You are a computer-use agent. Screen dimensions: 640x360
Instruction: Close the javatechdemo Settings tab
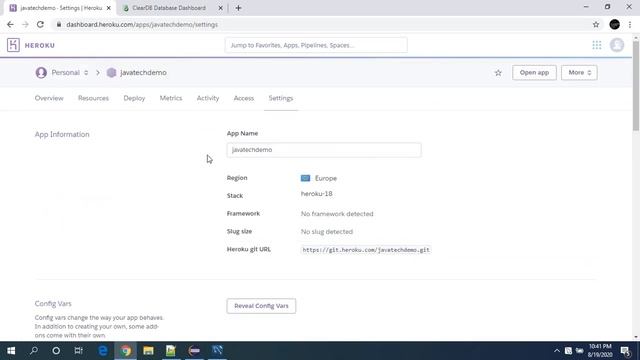click(x=109, y=8)
